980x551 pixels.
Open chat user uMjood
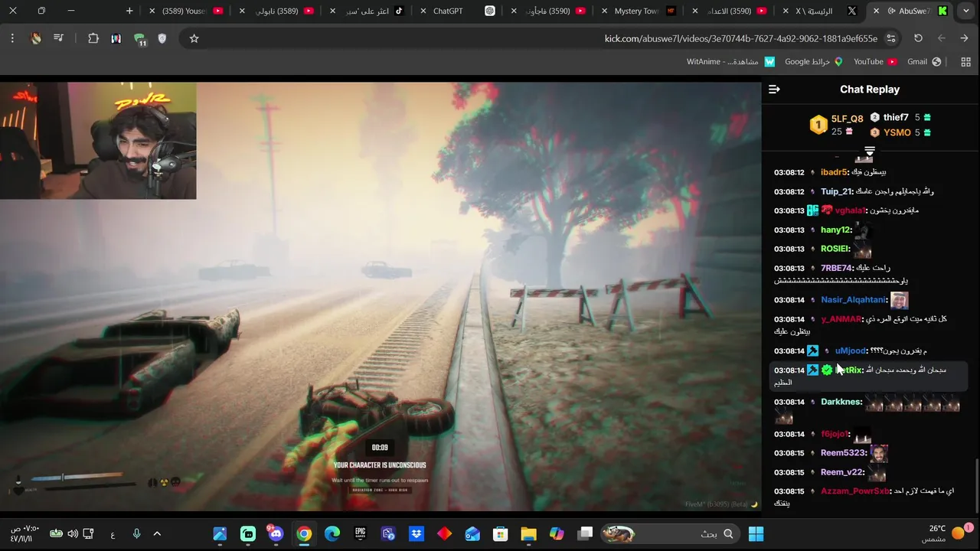tap(851, 350)
